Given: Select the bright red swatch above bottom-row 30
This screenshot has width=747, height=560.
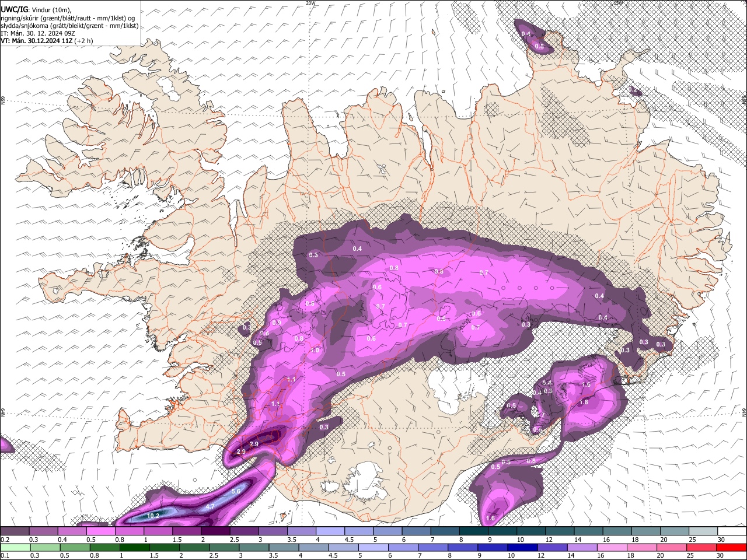Looking at the screenshot, I should click(x=731, y=547).
